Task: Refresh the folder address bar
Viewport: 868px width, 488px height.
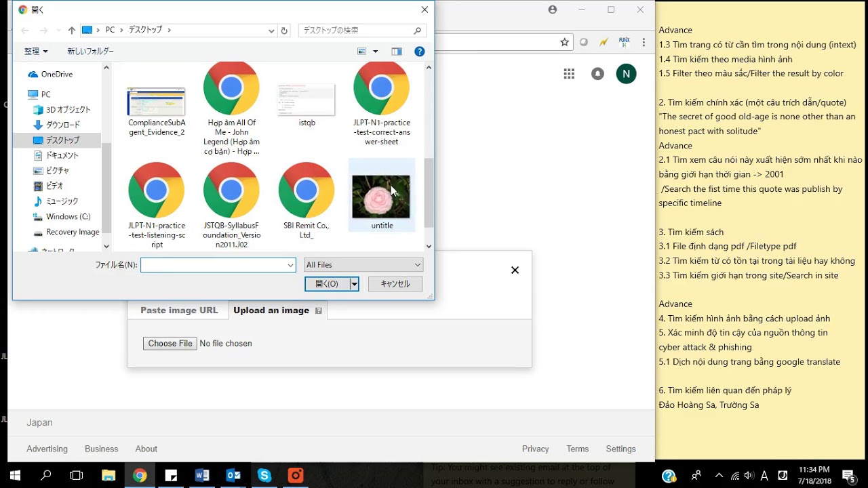Action: pyautogui.click(x=284, y=30)
